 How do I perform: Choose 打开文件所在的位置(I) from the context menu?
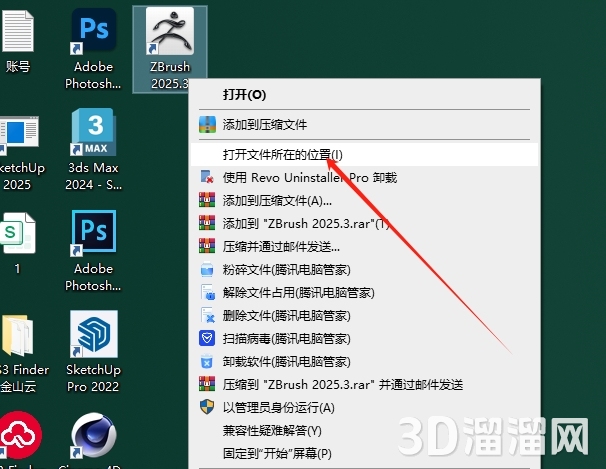click(282, 155)
